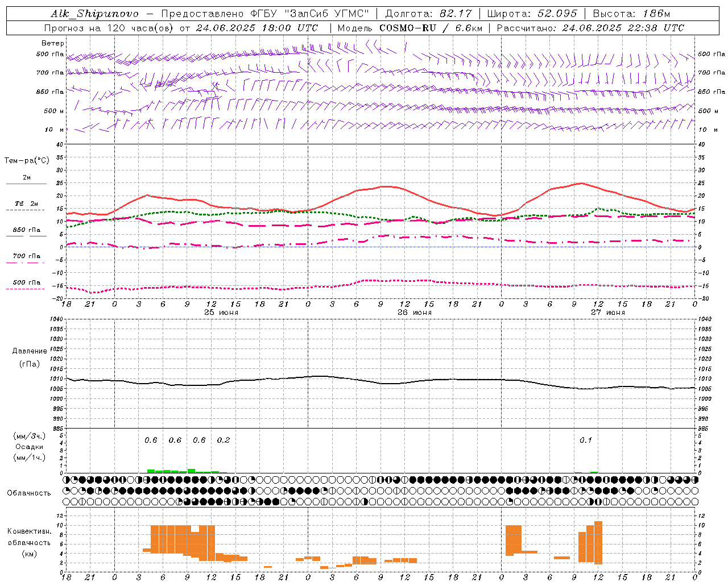Click the Облачность cloud cover label

point(29,493)
